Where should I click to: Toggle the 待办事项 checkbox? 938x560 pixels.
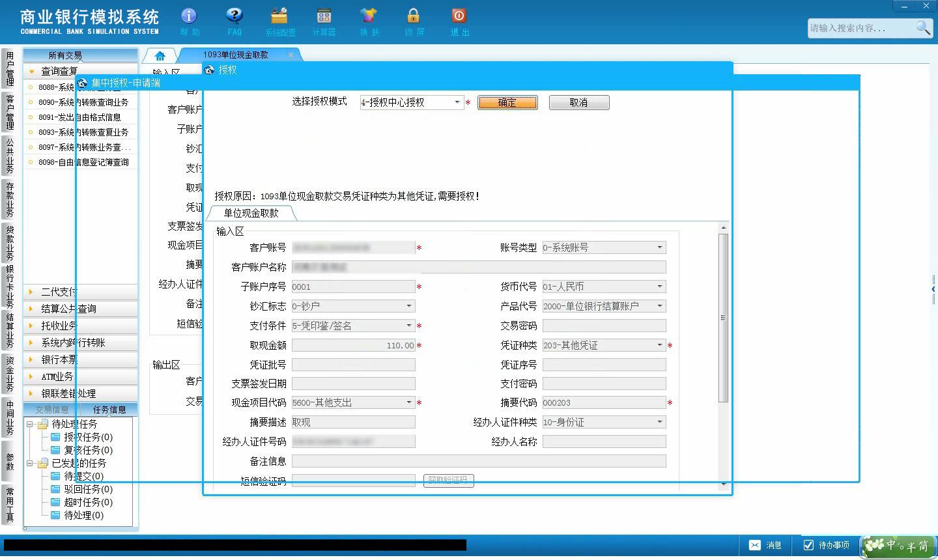[x=808, y=545]
